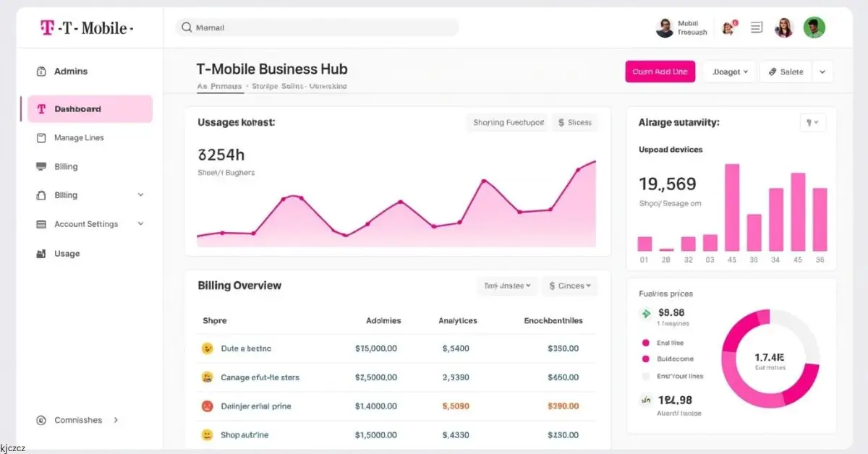Click the $650.00 cell

point(563,377)
